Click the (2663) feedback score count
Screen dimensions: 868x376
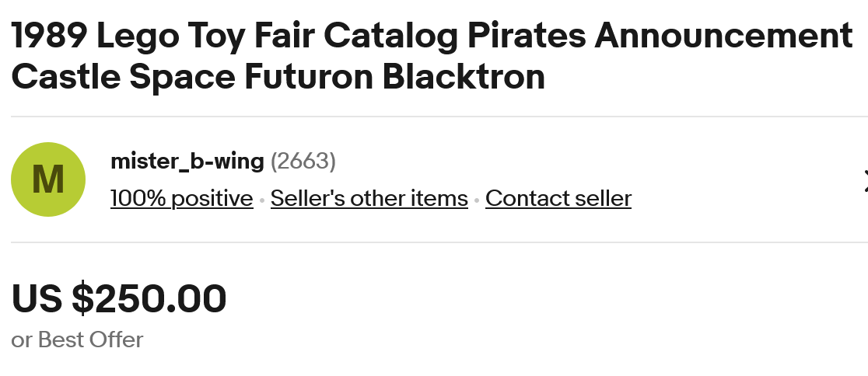[x=303, y=161]
